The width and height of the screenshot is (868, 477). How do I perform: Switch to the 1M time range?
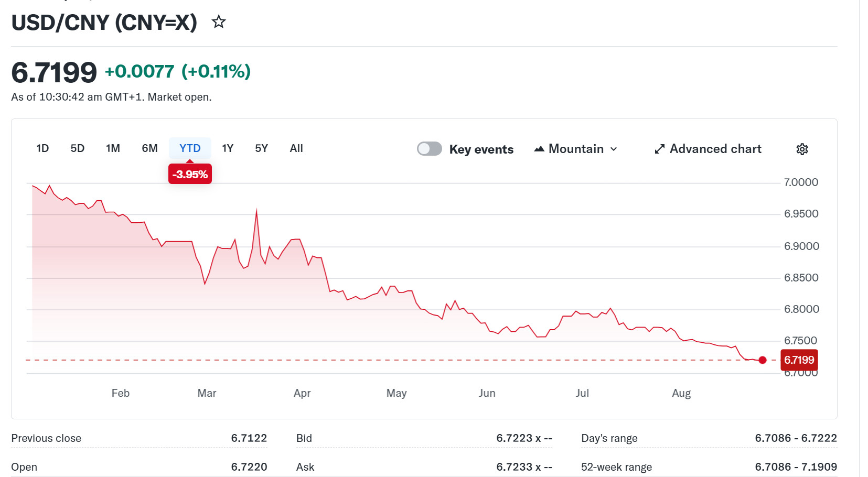click(113, 148)
